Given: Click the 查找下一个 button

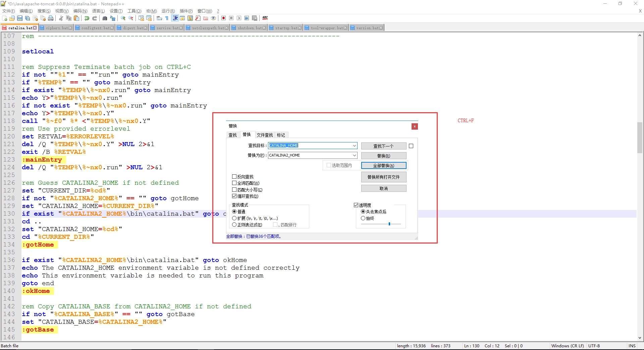Looking at the screenshot, I should [x=384, y=146].
